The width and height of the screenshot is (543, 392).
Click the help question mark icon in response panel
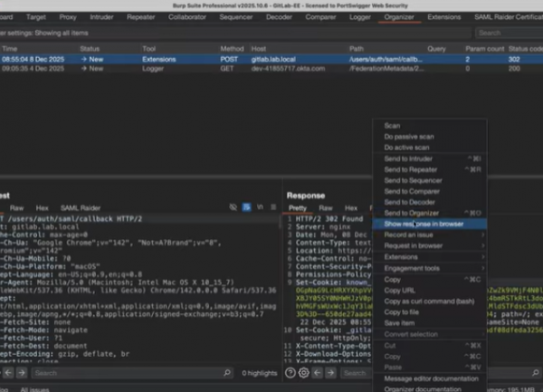[291, 373]
